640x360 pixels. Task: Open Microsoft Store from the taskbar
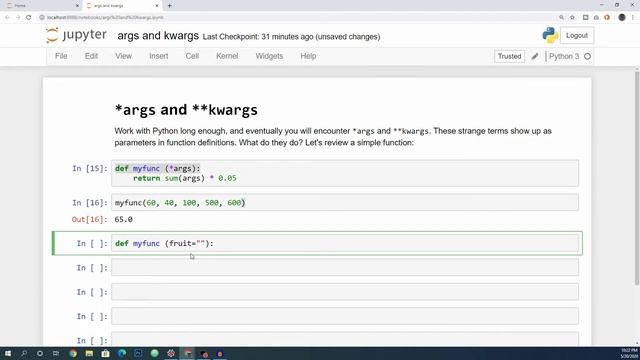click(x=105, y=353)
